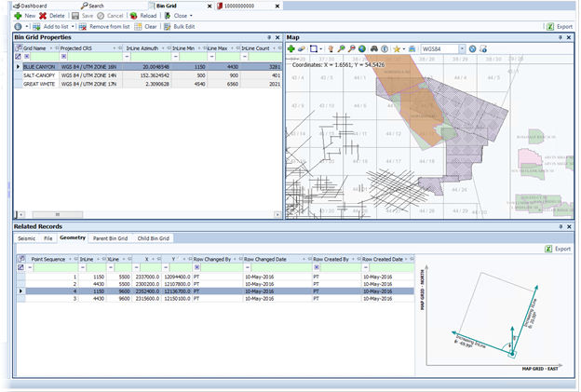Image resolution: width=581 pixels, height=392 pixels.
Task: Open the star bookmarks dropdown arrow
Action: click(x=403, y=49)
